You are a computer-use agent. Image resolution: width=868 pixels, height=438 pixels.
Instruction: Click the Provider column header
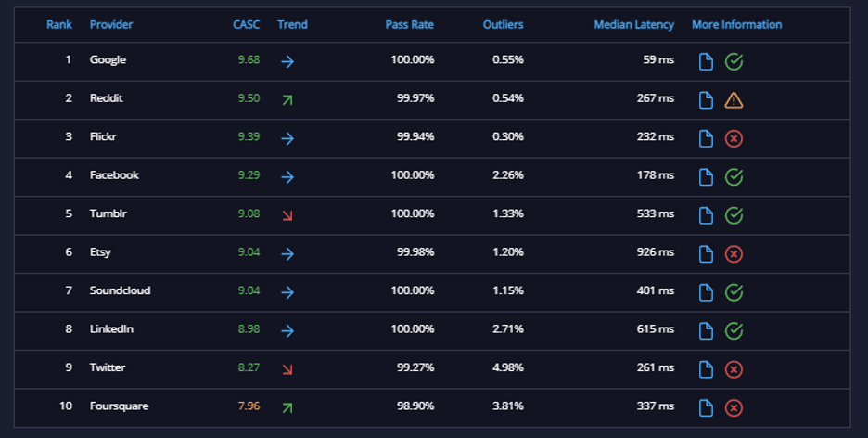coord(111,24)
